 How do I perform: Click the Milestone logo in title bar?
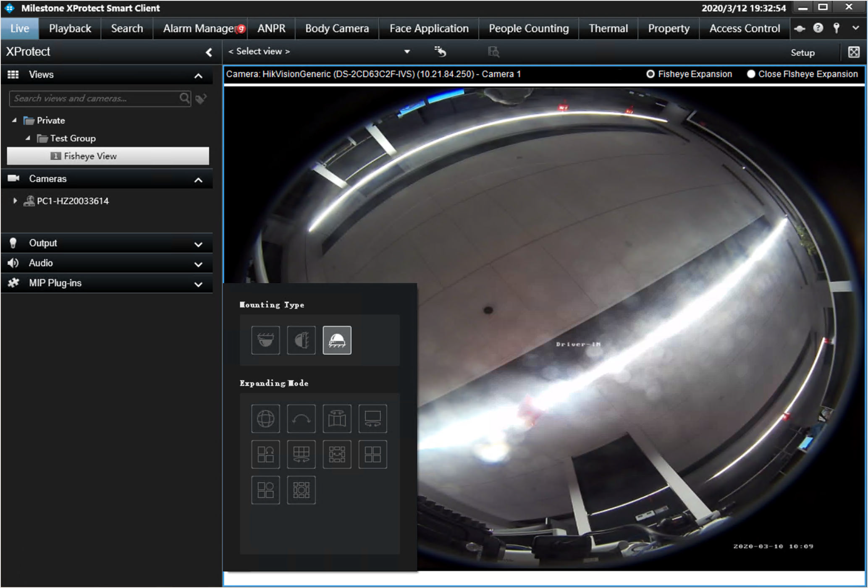pyautogui.click(x=9, y=8)
